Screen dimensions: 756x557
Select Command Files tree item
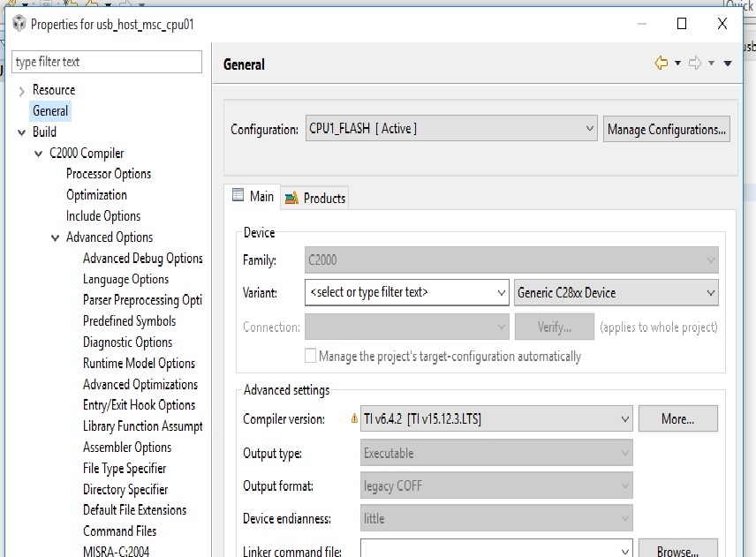pyautogui.click(x=119, y=531)
